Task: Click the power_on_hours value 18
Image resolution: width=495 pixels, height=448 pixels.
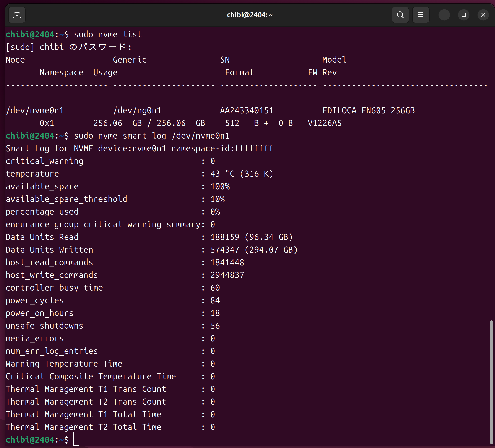Action: pos(215,313)
